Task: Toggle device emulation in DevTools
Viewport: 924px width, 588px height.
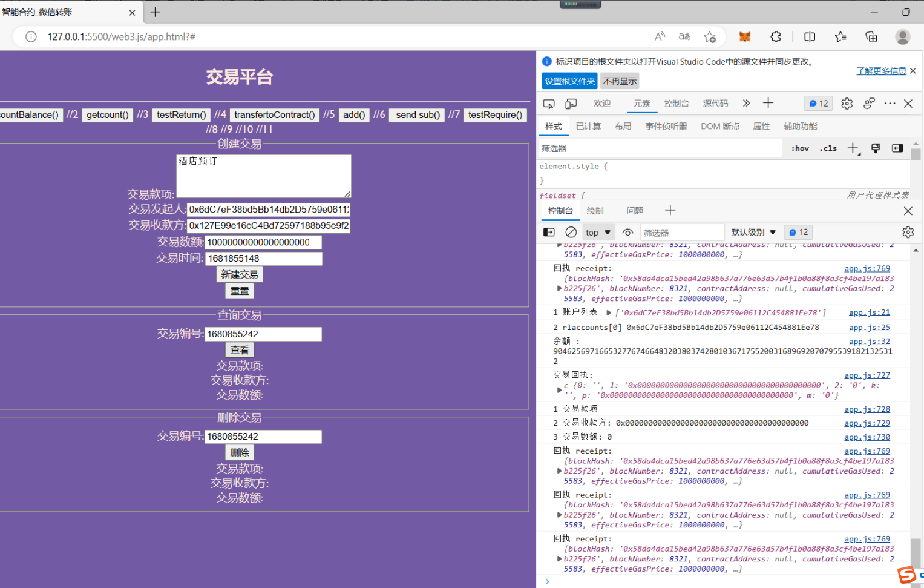Action: pyautogui.click(x=571, y=104)
